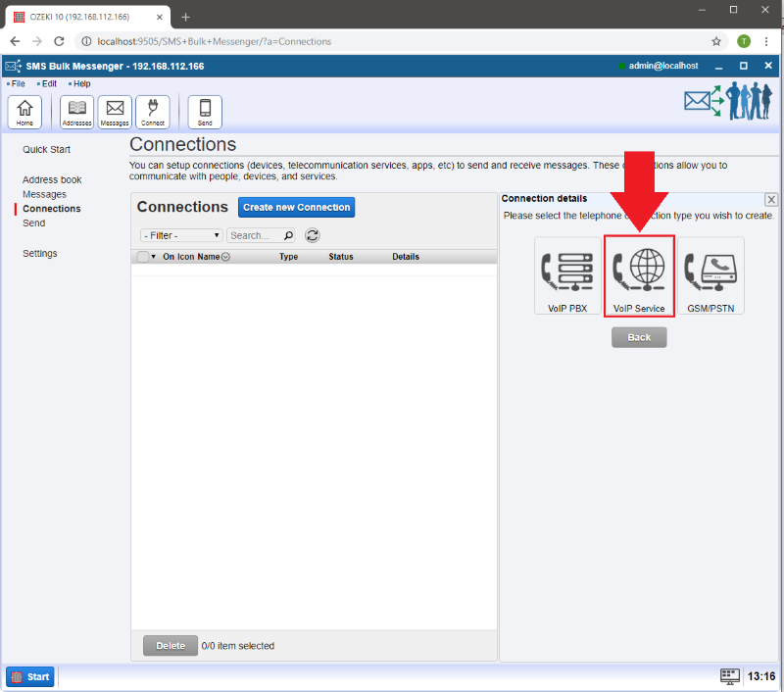Select the GSM/PSTN connection type
Screen dimensions: 784x692
coord(710,276)
